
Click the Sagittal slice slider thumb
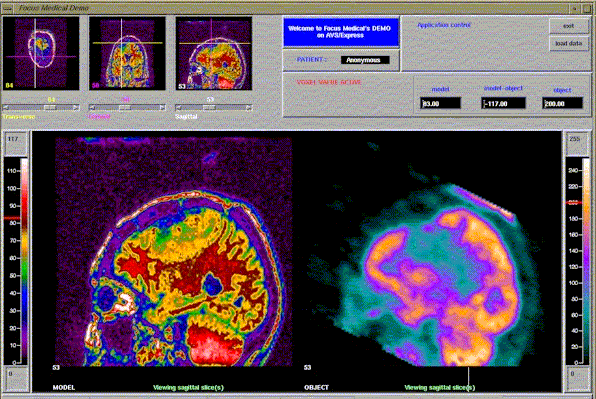click(209, 108)
